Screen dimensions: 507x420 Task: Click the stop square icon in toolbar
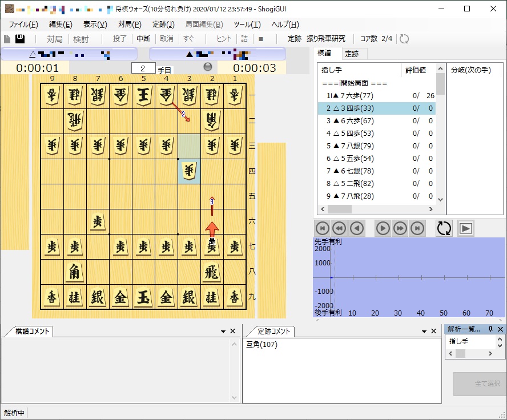click(261, 39)
